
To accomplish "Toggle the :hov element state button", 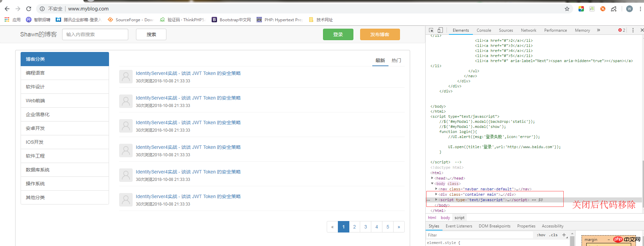I will (x=541, y=235).
